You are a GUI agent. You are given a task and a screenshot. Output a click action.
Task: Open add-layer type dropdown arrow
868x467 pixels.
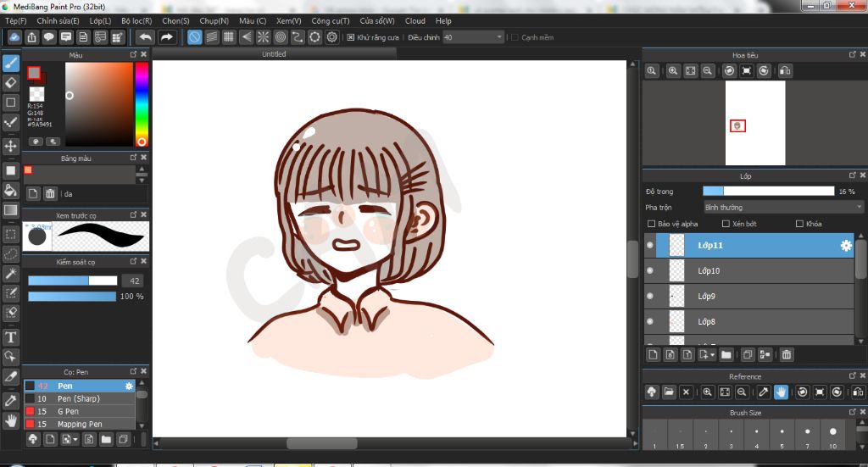pos(712,354)
